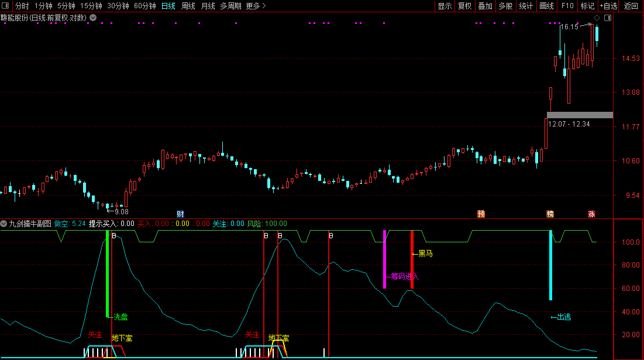Add stock via +自选 button
644x360 pixels.
608,6
